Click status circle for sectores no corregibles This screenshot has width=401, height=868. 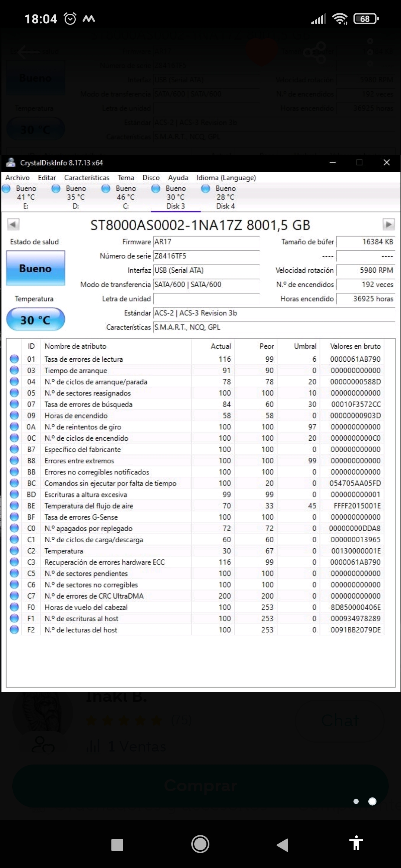tap(14, 585)
